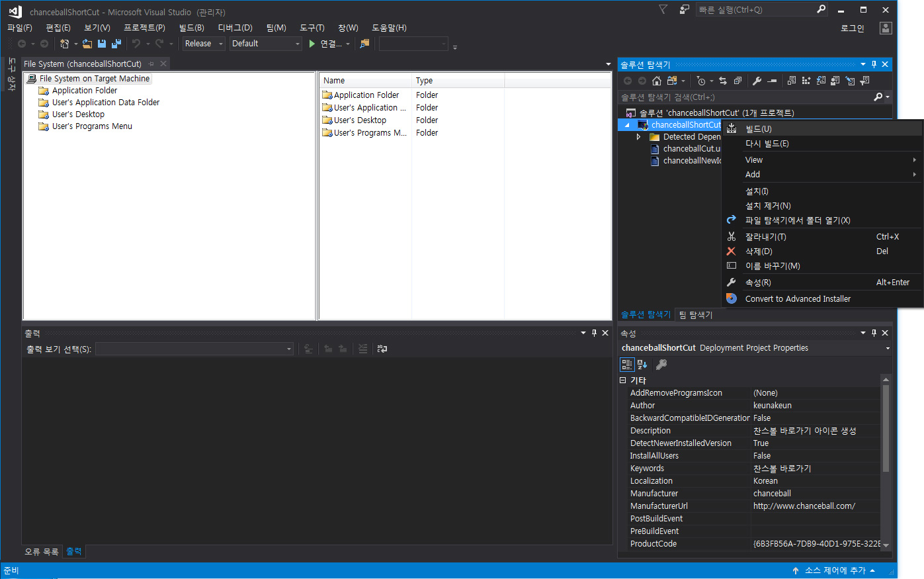Screen dimensions: 924x579
Task: Click the Property Pages wrench in Properties panel
Action: pos(661,365)
